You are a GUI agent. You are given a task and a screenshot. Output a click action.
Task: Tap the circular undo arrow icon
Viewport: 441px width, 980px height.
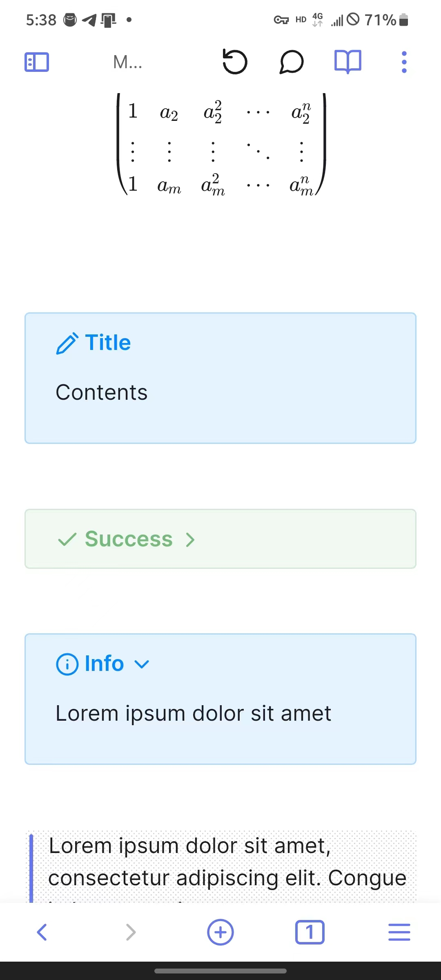235,62
